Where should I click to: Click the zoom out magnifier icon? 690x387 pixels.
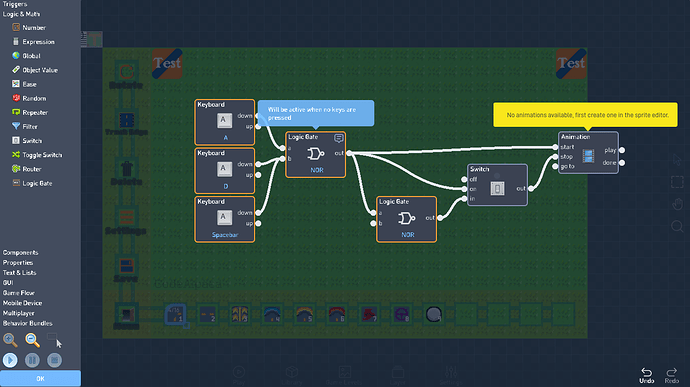(x=32, y=340)
